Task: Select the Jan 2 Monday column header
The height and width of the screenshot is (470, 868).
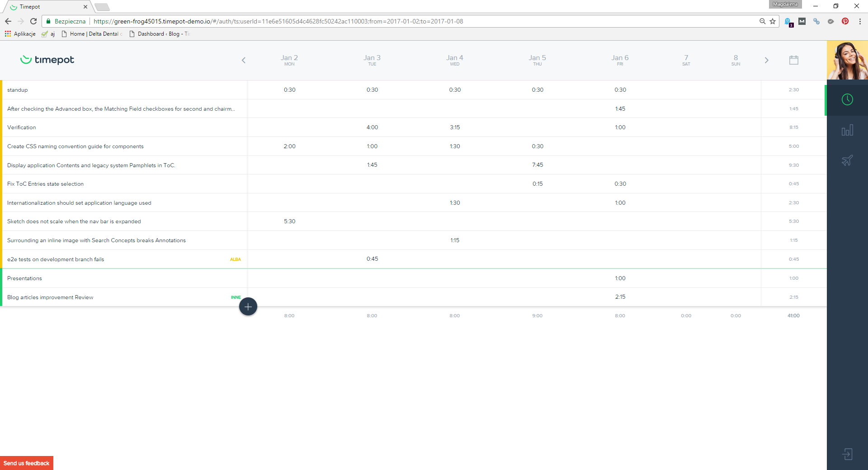Action: pos(289,60)
